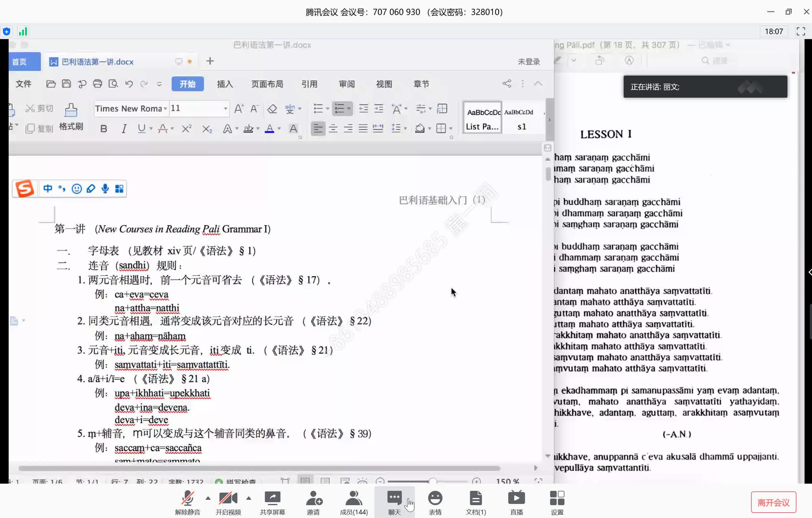Click the 离开会议 button
Image resolution: width=812 pixels, height=518 pixels.
coord(774,502)
